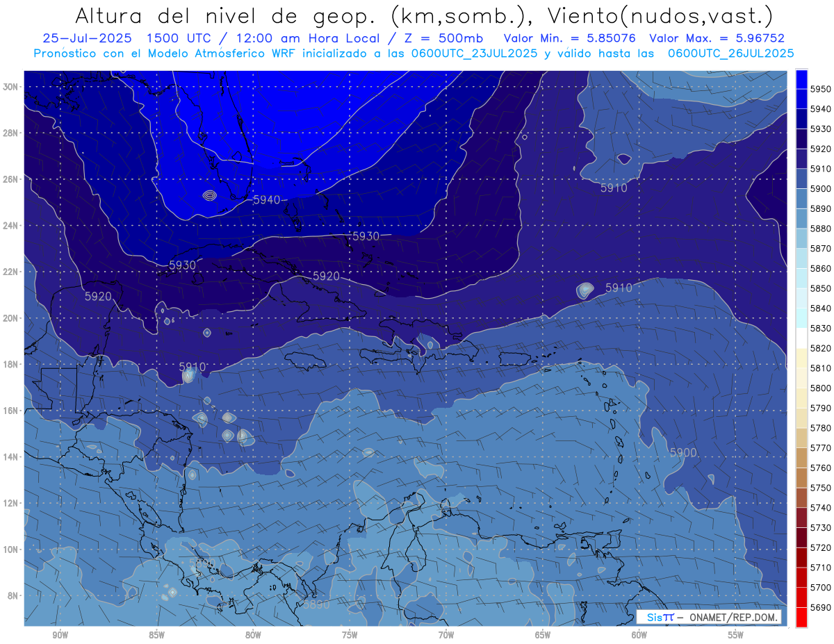Click 'Valor Max. = 5.96752' text

pyautogui.click(x=717, y=38)
